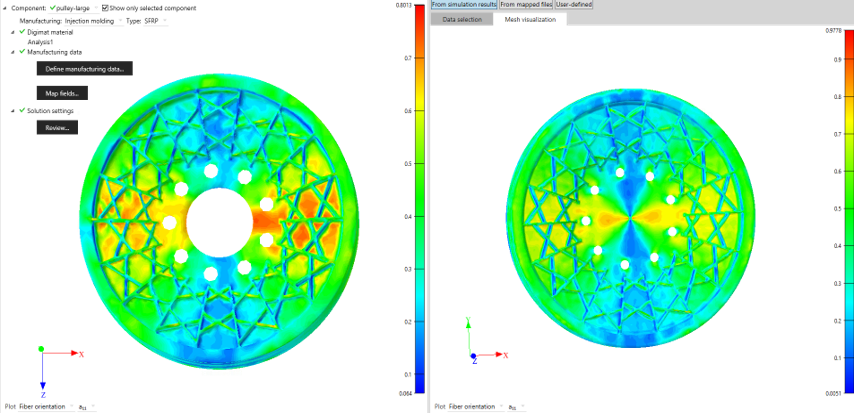Select Analysis1 in the tree

click(x=41, y=41)
